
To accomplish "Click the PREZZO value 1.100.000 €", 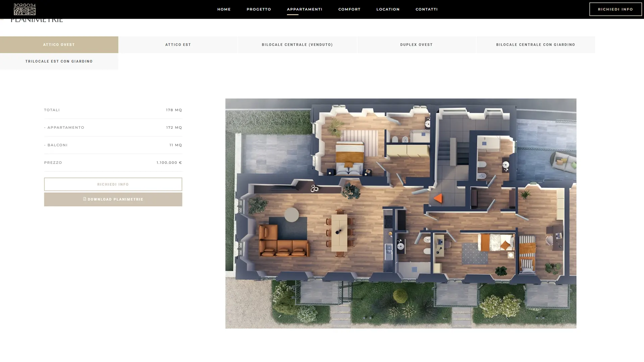I will coord(169,163).
